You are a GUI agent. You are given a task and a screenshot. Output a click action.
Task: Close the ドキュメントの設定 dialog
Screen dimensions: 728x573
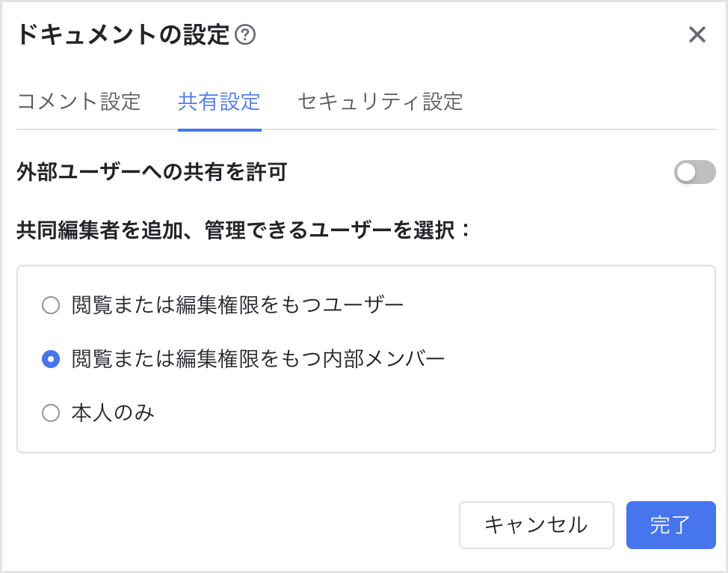tap(697, 35)
